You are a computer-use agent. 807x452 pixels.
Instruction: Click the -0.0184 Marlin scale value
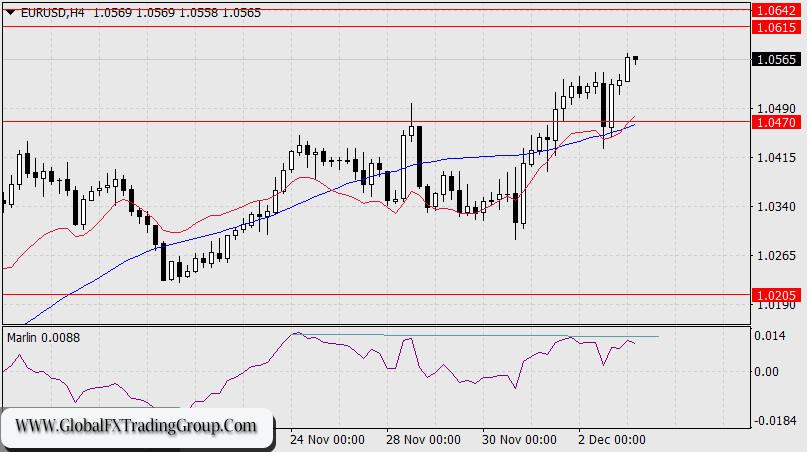click(x=774, y=421)
